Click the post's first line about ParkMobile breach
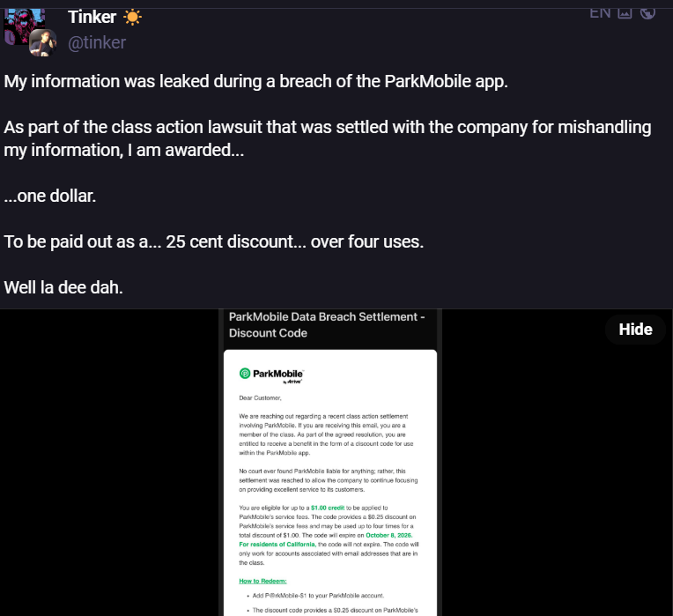The width and height of the screenshot is (673, 616). pos(256,82)
